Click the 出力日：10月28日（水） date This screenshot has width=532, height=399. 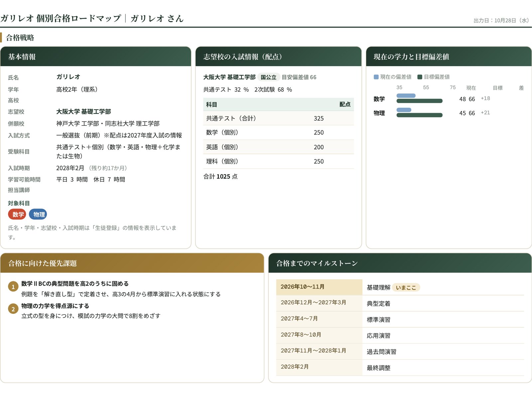tap(502, 20)
